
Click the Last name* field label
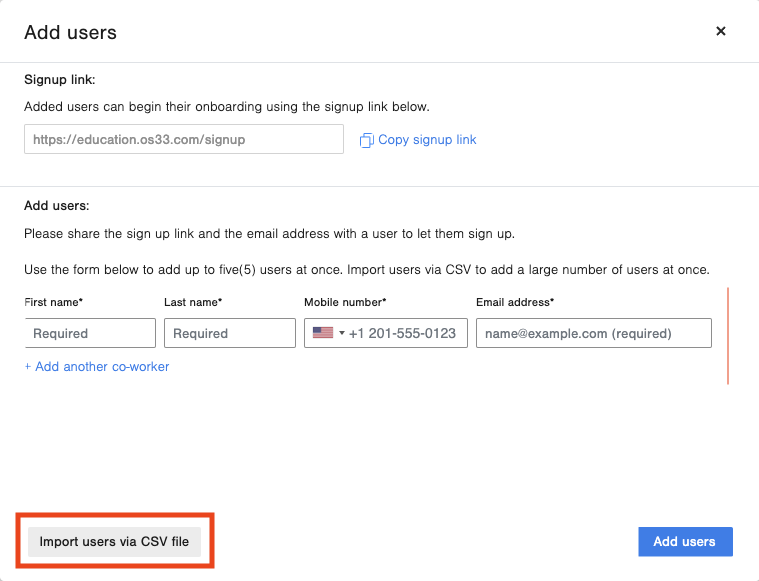pos(193,302)
